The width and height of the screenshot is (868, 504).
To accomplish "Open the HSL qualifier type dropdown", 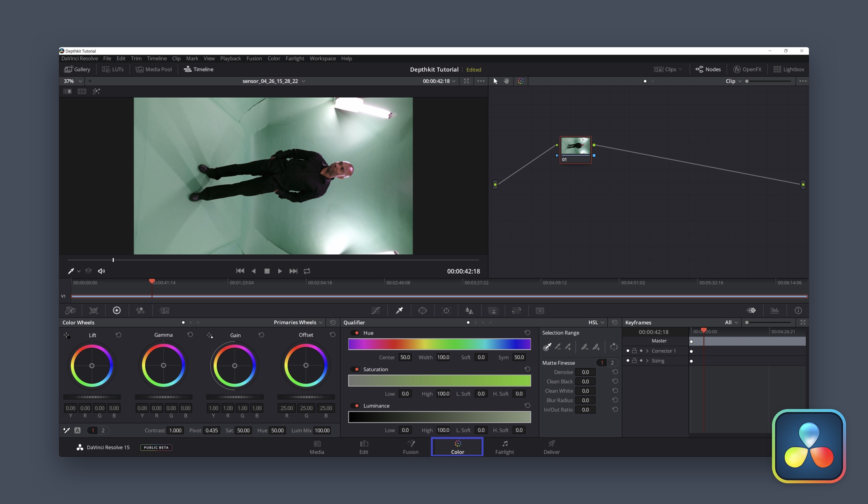I will pos(596,322).
